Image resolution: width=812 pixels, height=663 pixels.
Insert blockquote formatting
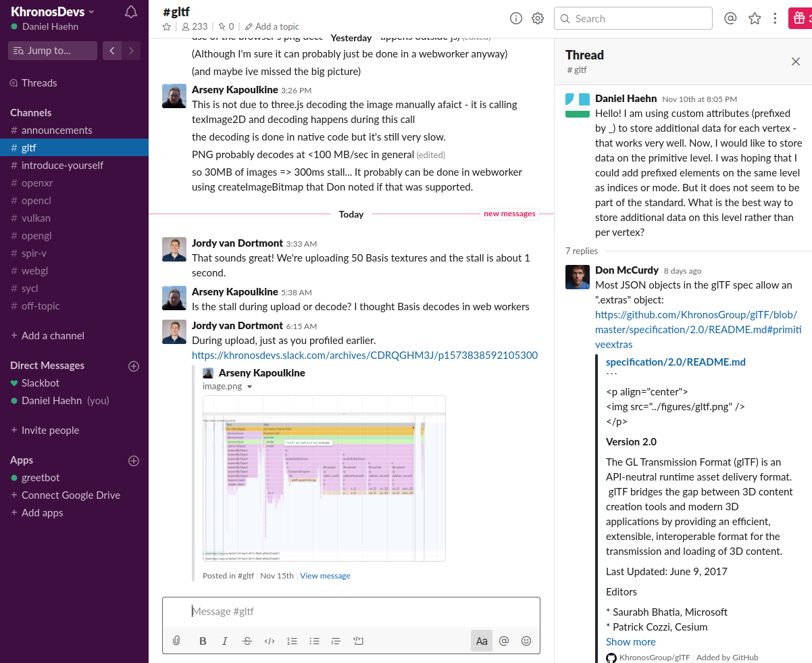[x=336, y=641]
